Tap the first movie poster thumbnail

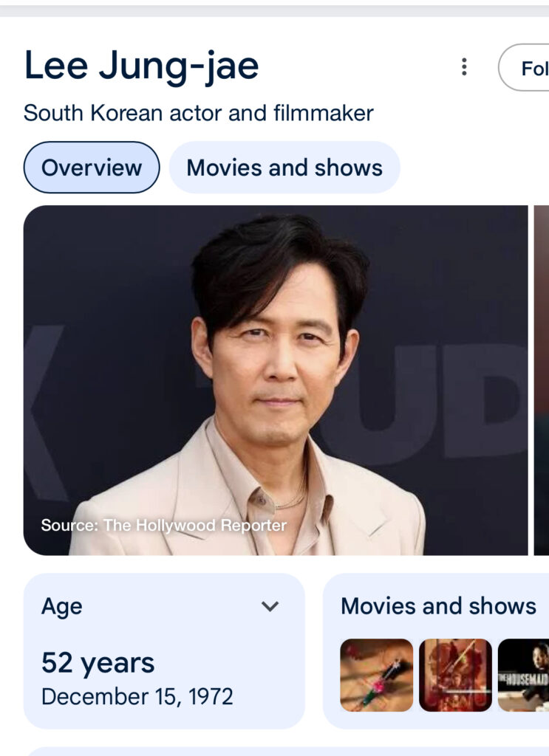coord(377,675)
